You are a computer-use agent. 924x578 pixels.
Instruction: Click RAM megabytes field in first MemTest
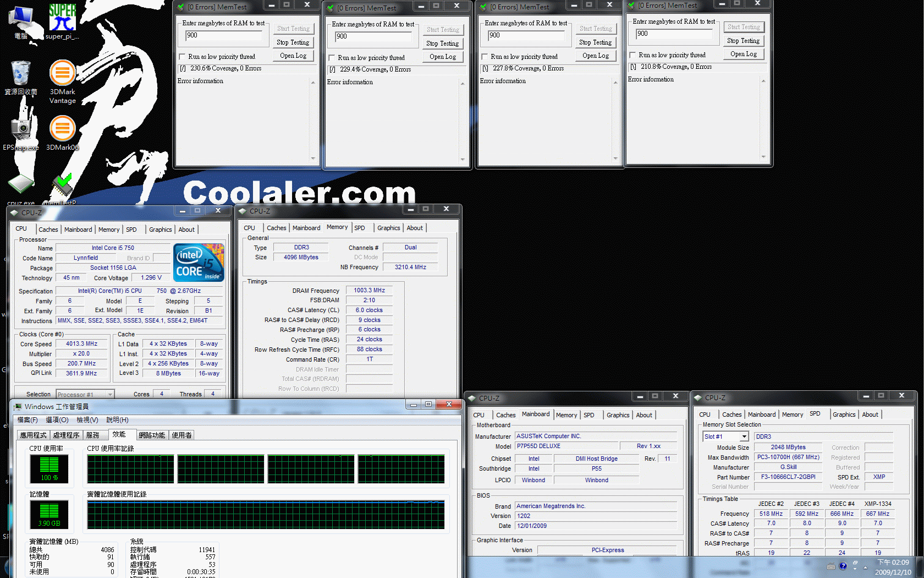[224, 35]
